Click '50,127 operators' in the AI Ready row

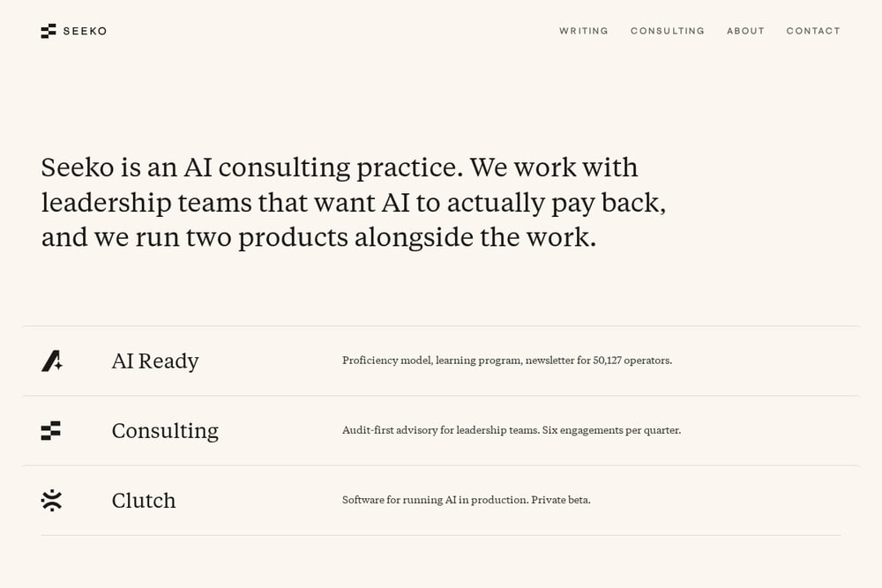pyautogui.click(x=632, y=361)
